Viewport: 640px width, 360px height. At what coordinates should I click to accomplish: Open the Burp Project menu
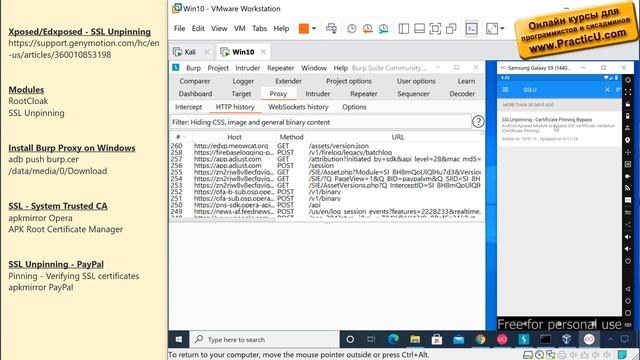click(x=218, y=68)
